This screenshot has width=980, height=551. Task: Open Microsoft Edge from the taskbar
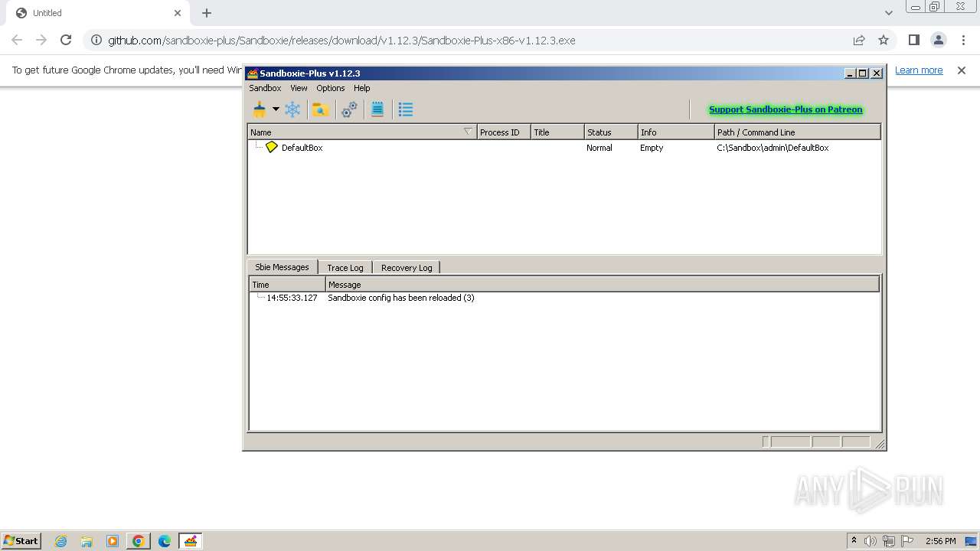pos(165,541)
